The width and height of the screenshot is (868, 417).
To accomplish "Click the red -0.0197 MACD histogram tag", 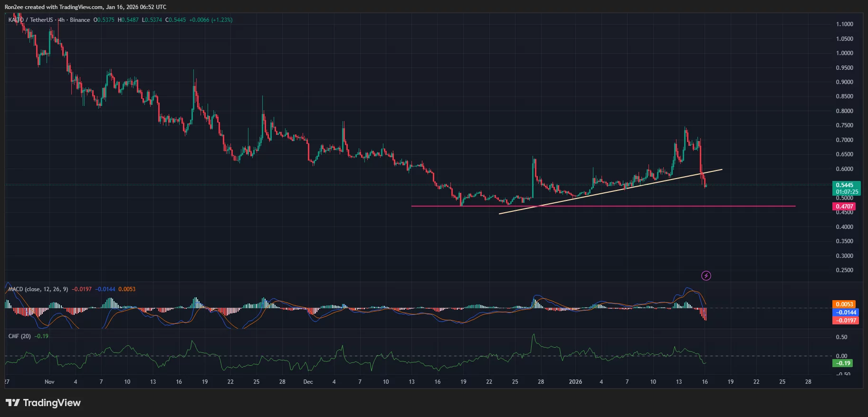I will click(845, 321).
